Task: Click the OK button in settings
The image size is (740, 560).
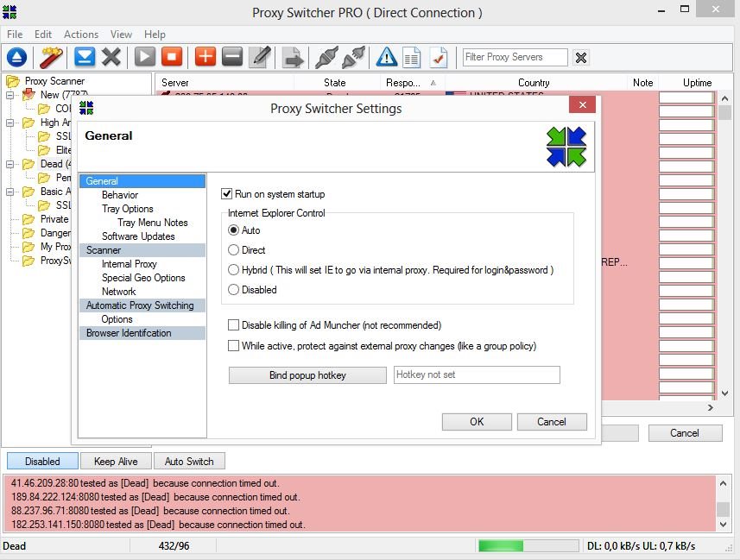Action: point(477,422)
